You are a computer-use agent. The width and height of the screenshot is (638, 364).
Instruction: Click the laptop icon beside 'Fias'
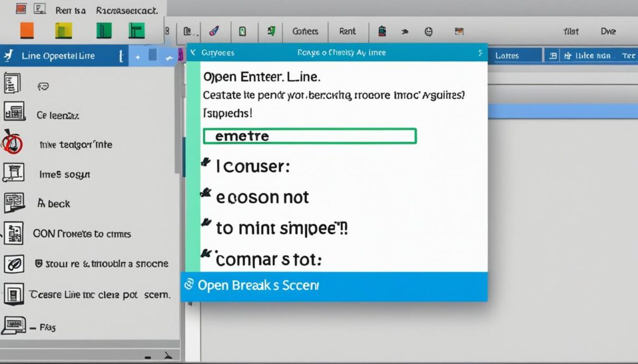(14, 324)
